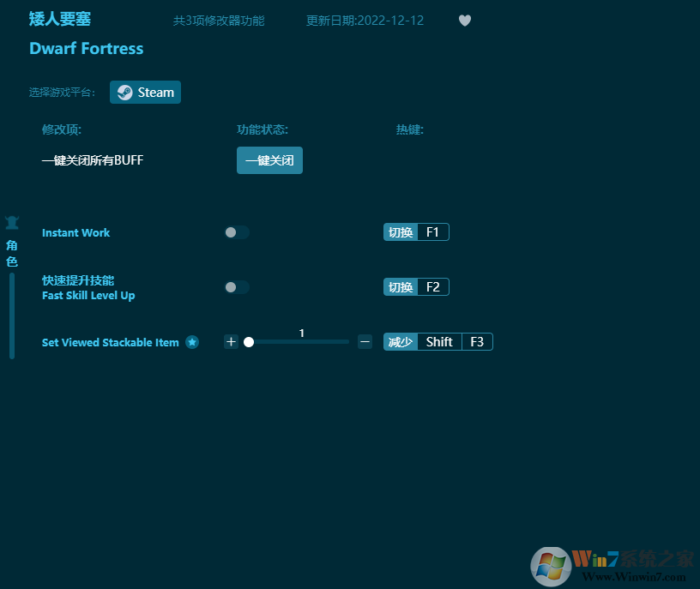
Task: Click the Instant Work label
Action: click(x=75, y=232)
